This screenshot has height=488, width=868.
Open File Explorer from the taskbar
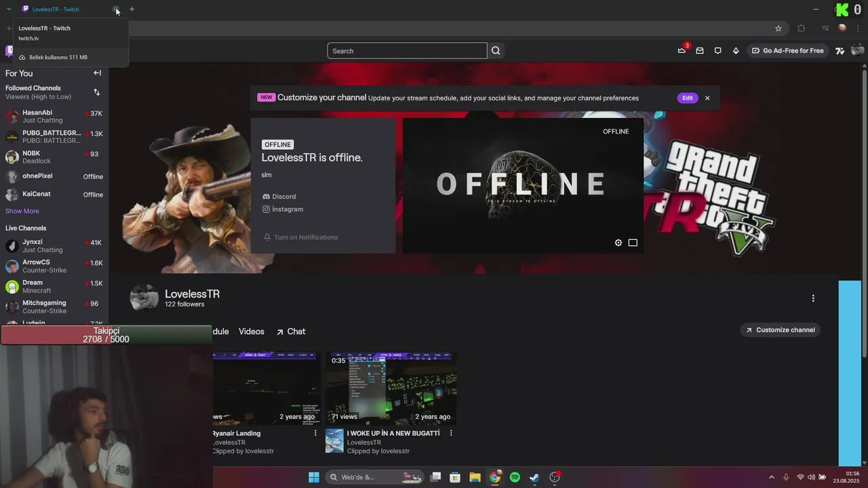coord(475,477)
